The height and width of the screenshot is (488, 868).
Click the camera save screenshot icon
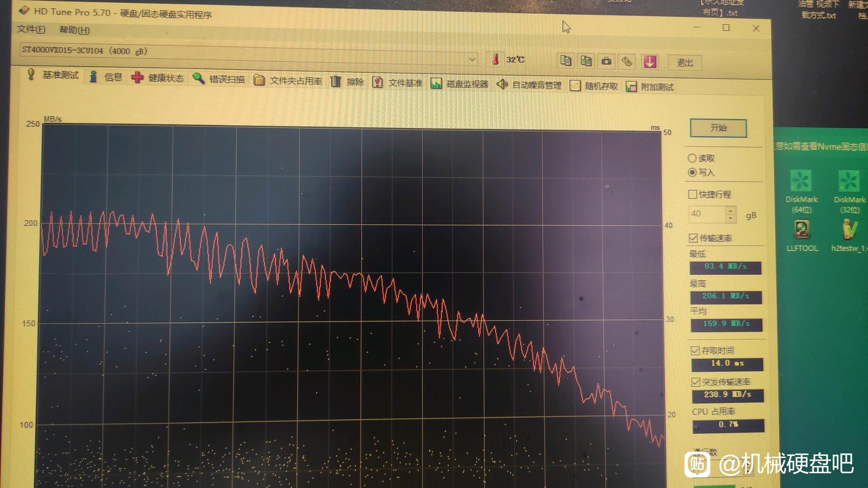click(x=606, y=62)
